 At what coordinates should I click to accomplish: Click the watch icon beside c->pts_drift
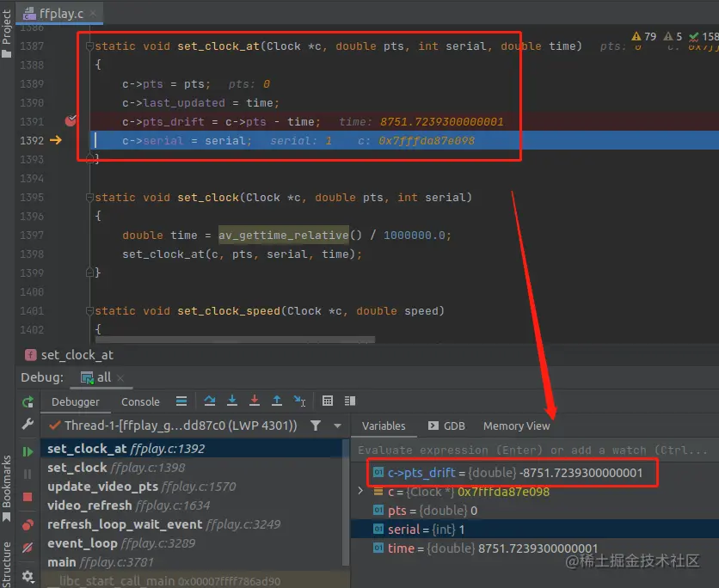pos(378,473)
